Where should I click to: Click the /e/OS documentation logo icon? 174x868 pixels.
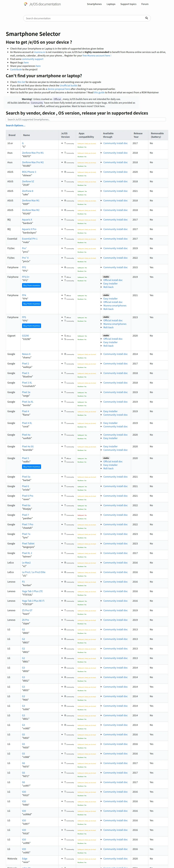click(26, 4)
